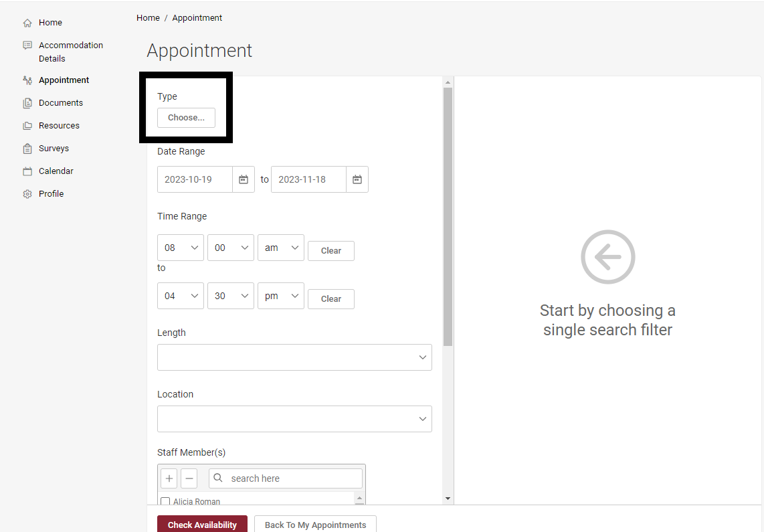Click Home in the breadcrumb navigation
The height and width of the screenshot is (532, 764).
[x=148, y=17]
